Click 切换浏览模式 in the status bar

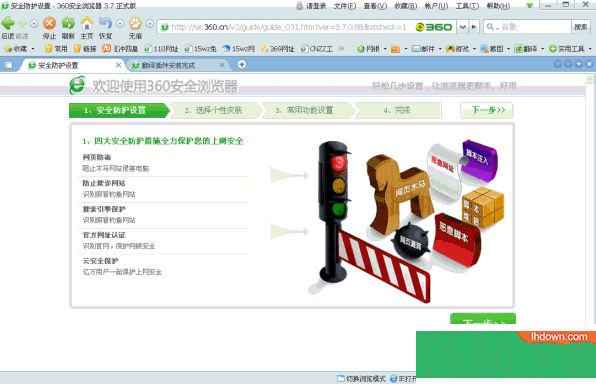coord(361,379)
